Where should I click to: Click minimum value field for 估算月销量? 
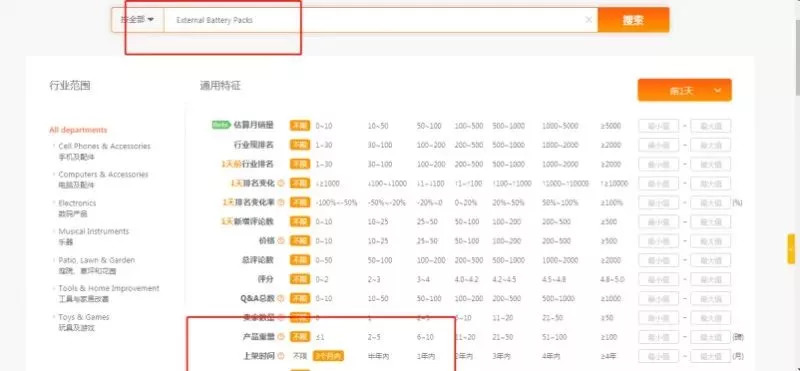[x=658, y=126]
